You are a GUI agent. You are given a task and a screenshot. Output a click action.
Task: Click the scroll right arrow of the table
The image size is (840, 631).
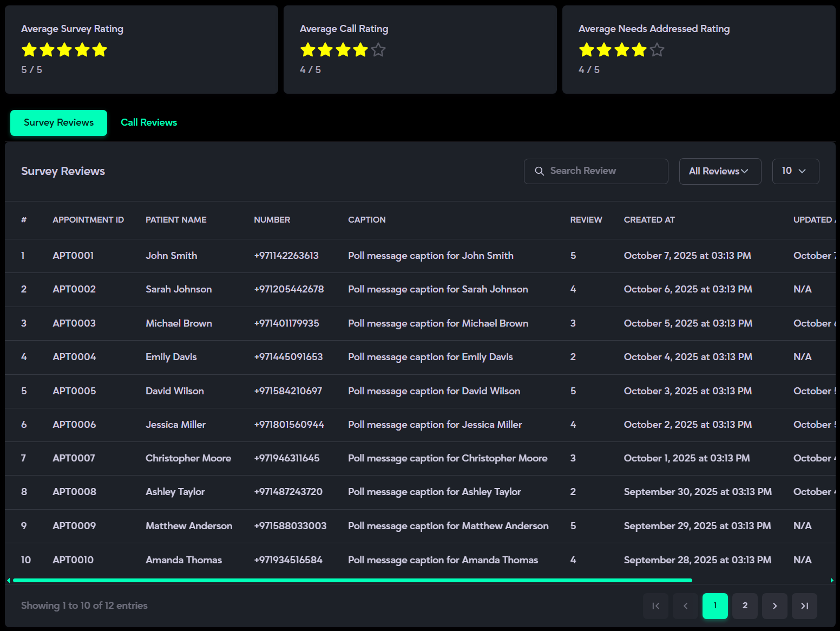tap(832, 580)
